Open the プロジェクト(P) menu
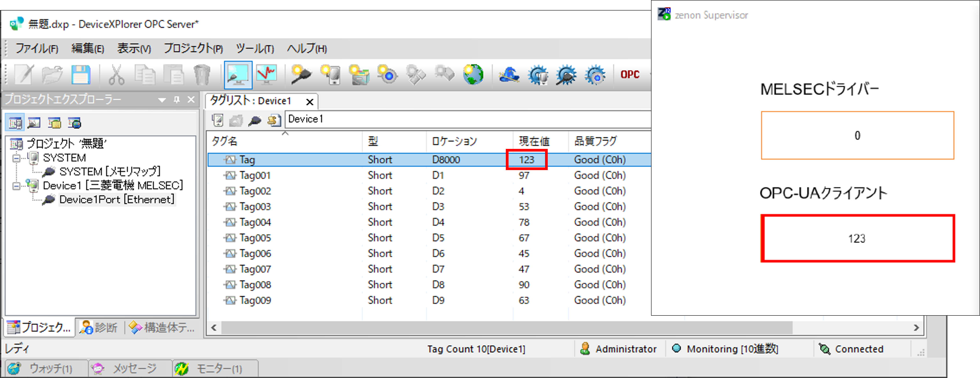 [x=193, y=49]
